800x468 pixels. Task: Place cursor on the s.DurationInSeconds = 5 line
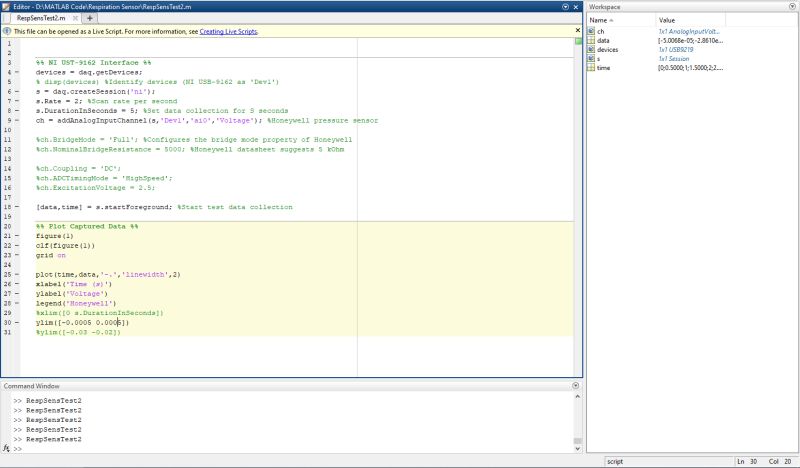pyautogui.click(x=162, y=111)
